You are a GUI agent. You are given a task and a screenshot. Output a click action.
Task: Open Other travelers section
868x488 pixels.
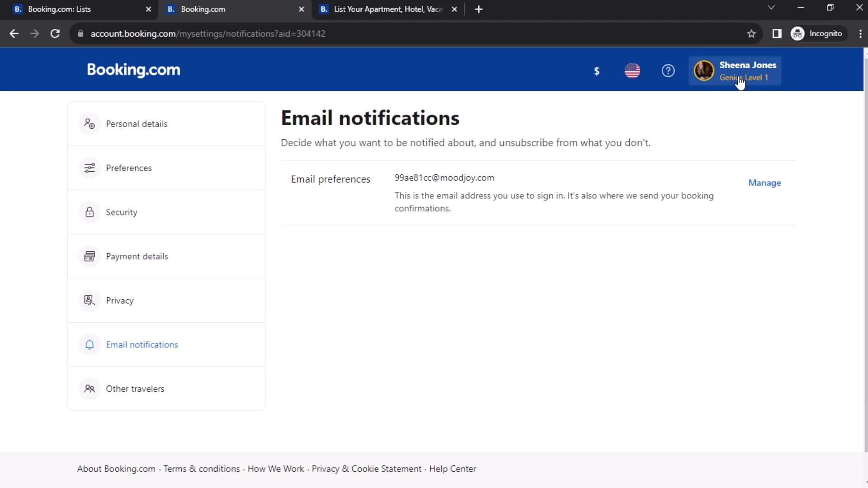(x=166, y=389)
